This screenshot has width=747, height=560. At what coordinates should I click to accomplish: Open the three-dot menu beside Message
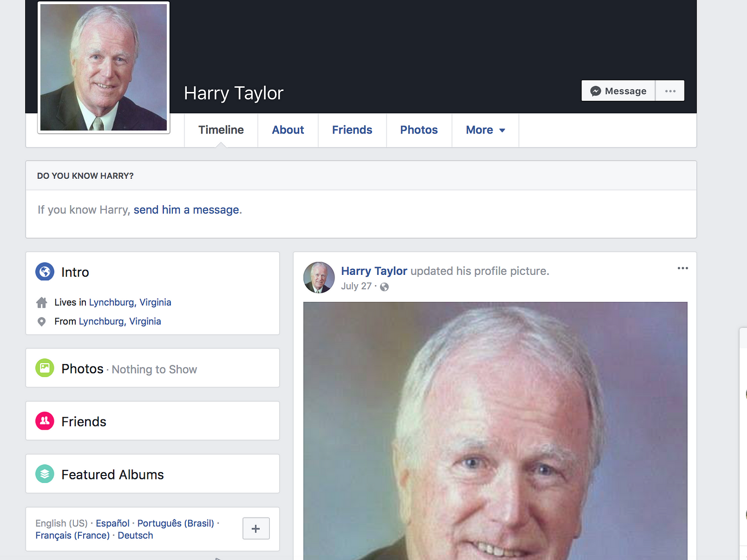coord(670,91)
